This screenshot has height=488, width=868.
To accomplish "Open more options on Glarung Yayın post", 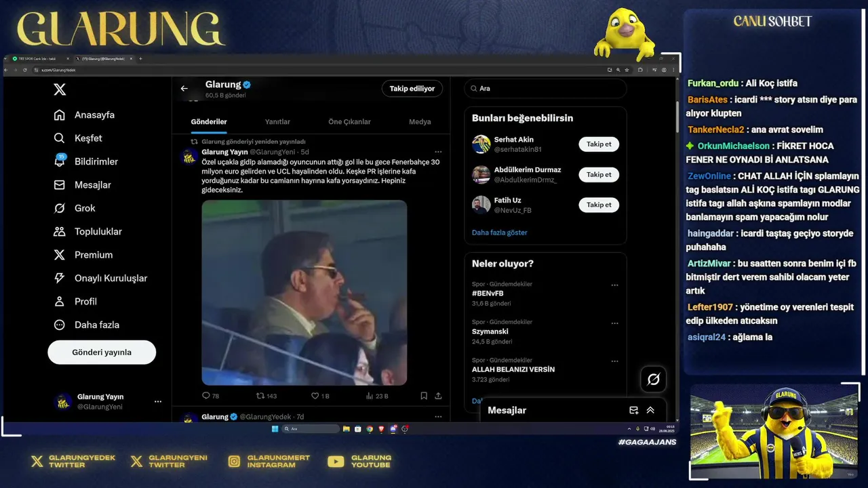I will (438, 152).
